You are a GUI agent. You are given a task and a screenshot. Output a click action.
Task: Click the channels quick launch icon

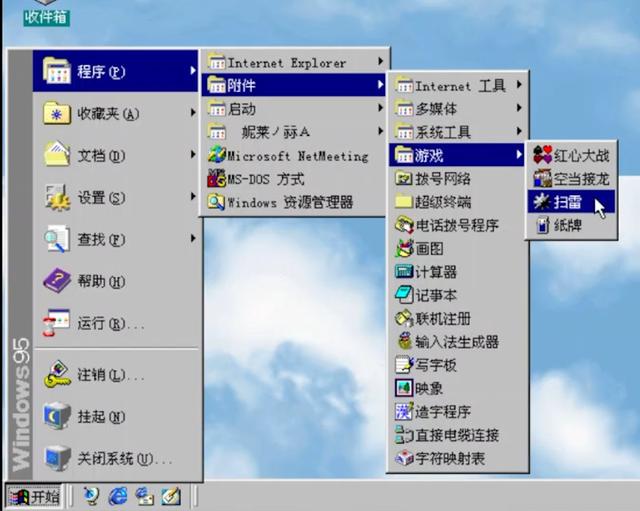click(91, 496)
